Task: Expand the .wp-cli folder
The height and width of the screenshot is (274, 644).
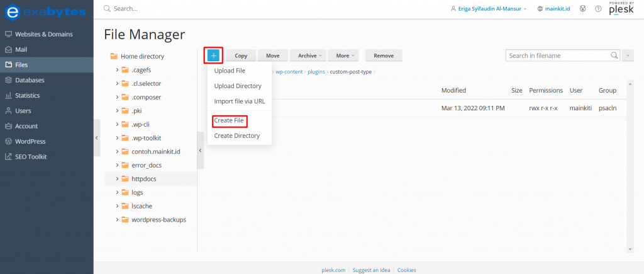Action: point(117,124)
